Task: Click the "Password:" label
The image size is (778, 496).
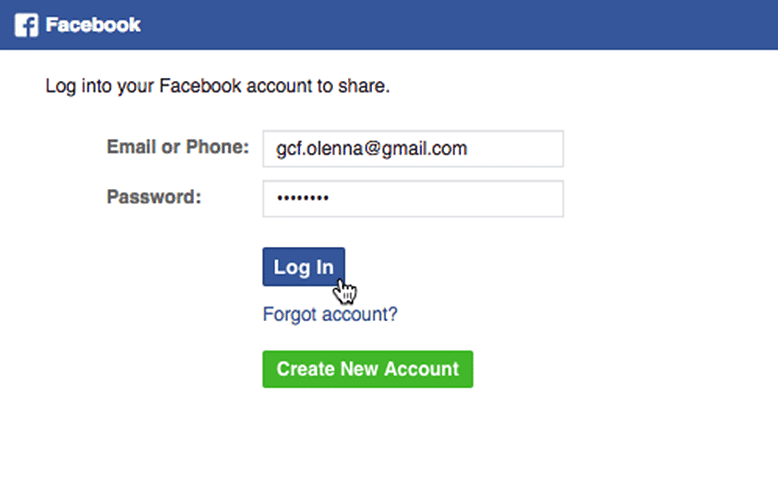Action: pos(154,196)
